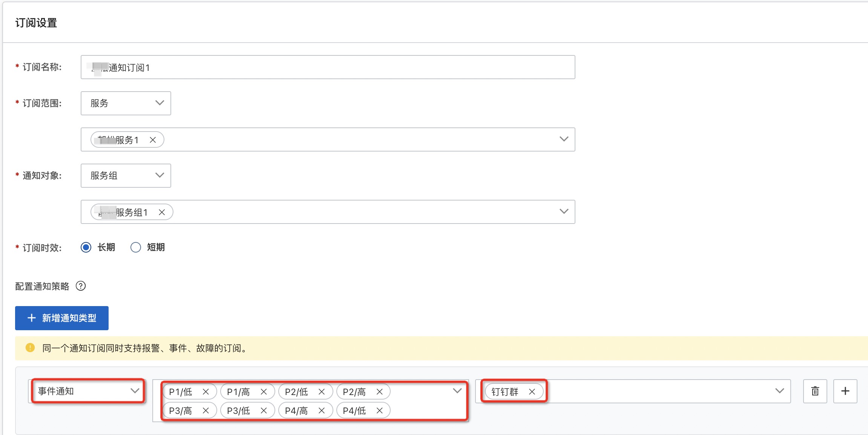Add a policy row with plus icon
The height and width of the screenshot is (435, 868).
pyautogui.click(x=845, y=391)
